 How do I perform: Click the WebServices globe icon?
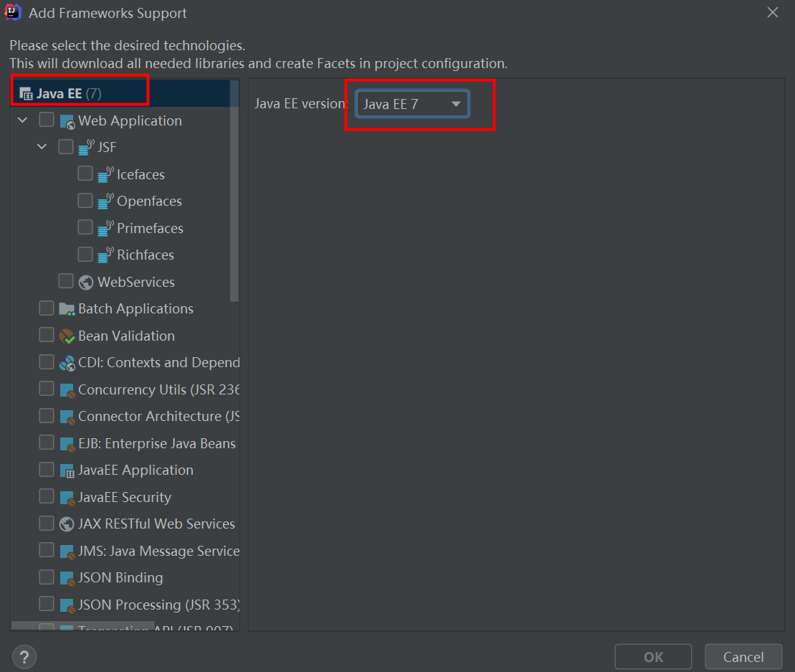point(86,283)
